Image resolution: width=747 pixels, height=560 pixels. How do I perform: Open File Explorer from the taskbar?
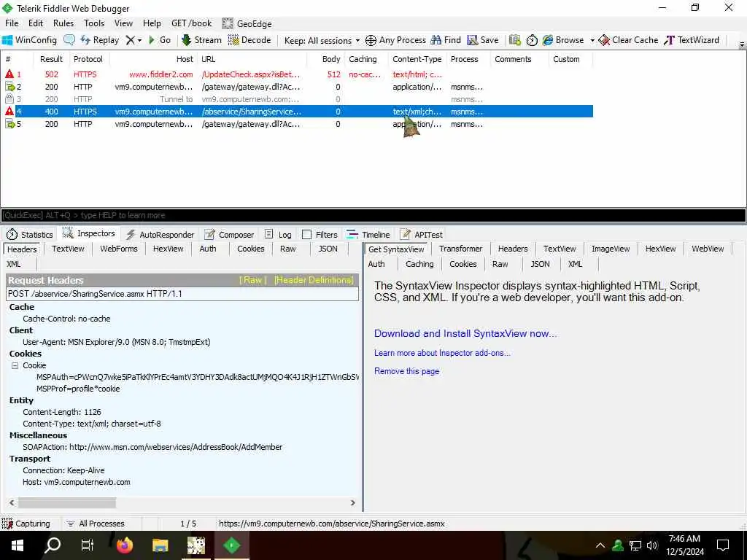coord(160,545)
